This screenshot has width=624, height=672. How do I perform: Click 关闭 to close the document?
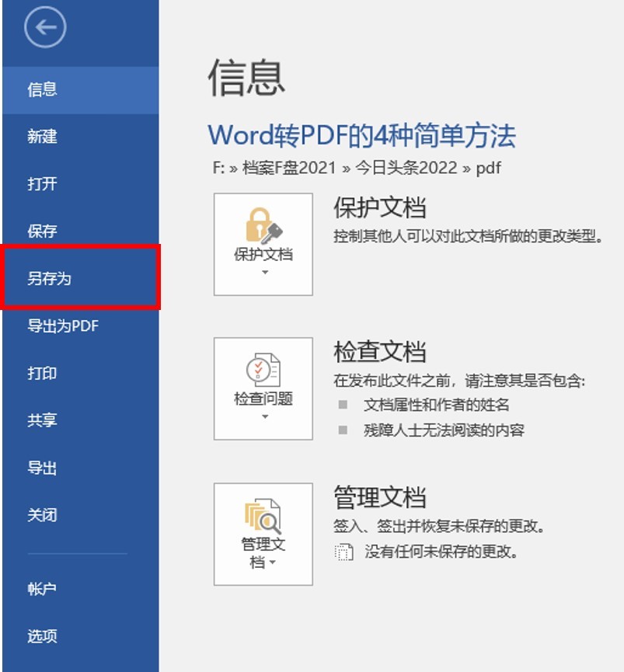coord(42,514)
